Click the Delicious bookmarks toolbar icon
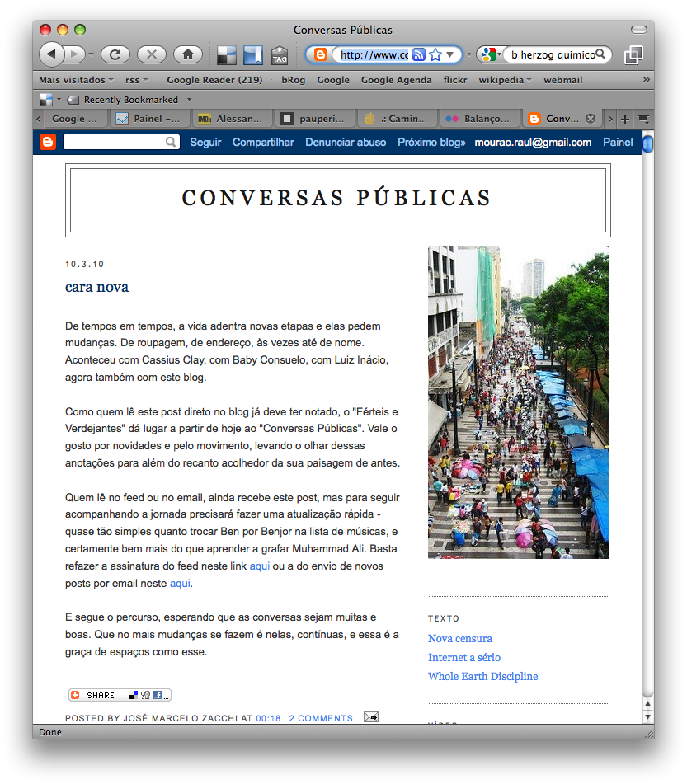 (227, 55)
